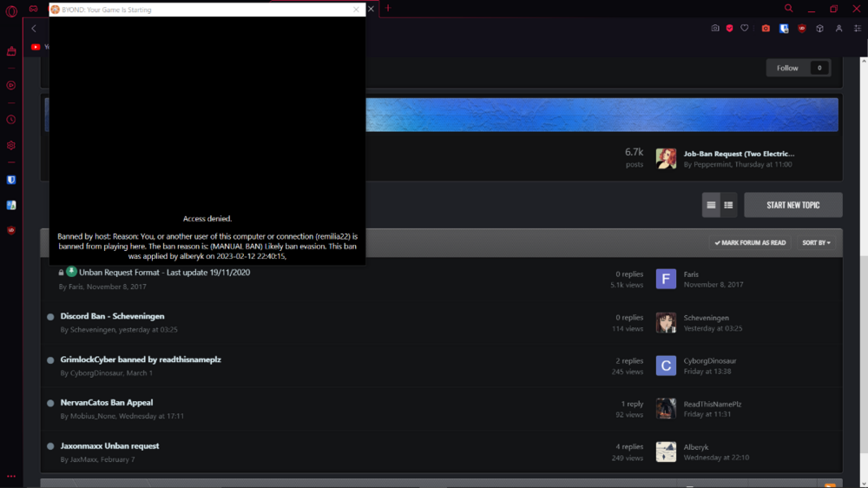The image size is (868, 488).
Task: Click the uBlock Origin extension icon
Action: (801, 29)
